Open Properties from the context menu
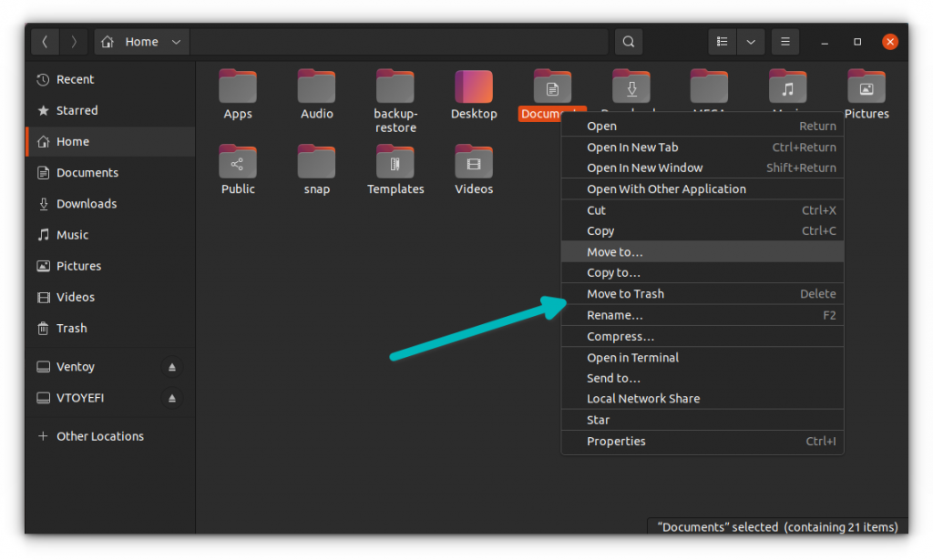This screenshot has width=933, height=560. pyautogui.click(x=616, y=441)
